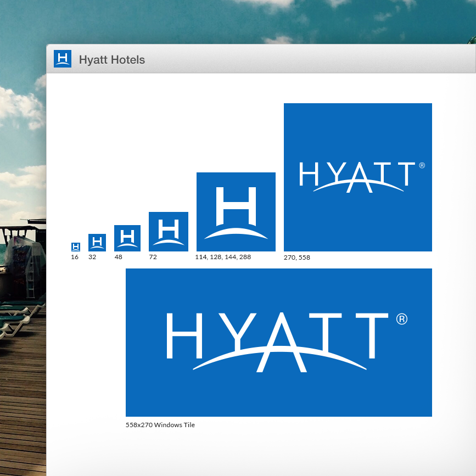This screenshot has height=476, width=476.
Task: Click the 16 size label
Action: point(74,257)
